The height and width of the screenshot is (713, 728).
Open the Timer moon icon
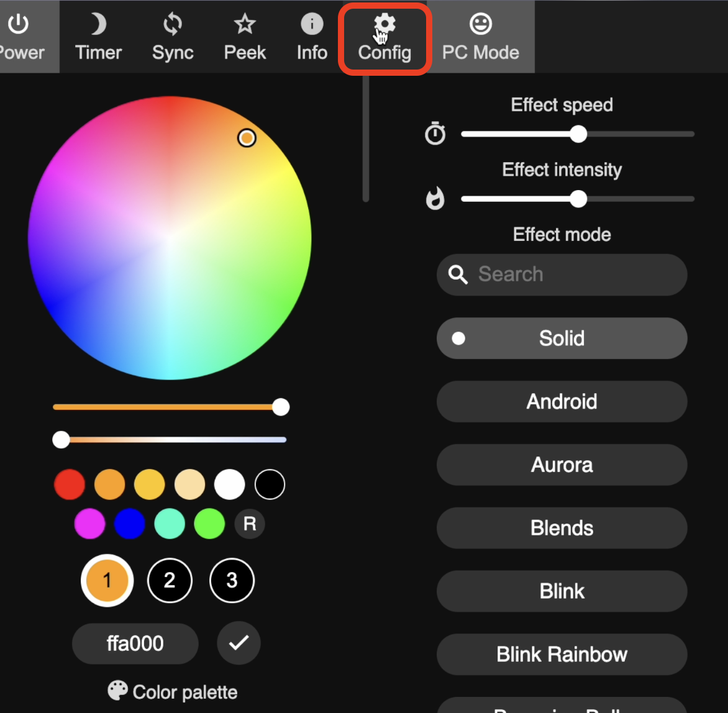tap(98, 37)
